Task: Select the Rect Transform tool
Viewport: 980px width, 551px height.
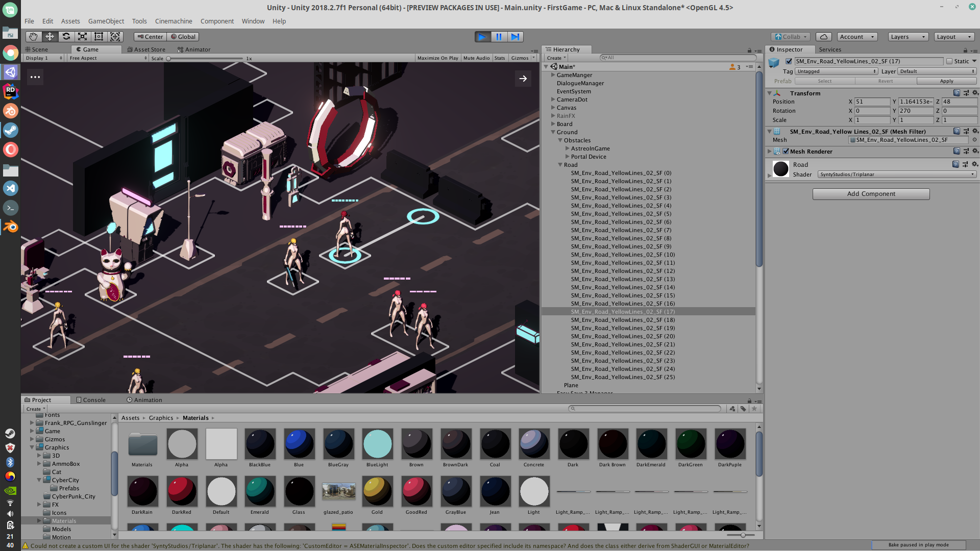Action: coord(99,37)
